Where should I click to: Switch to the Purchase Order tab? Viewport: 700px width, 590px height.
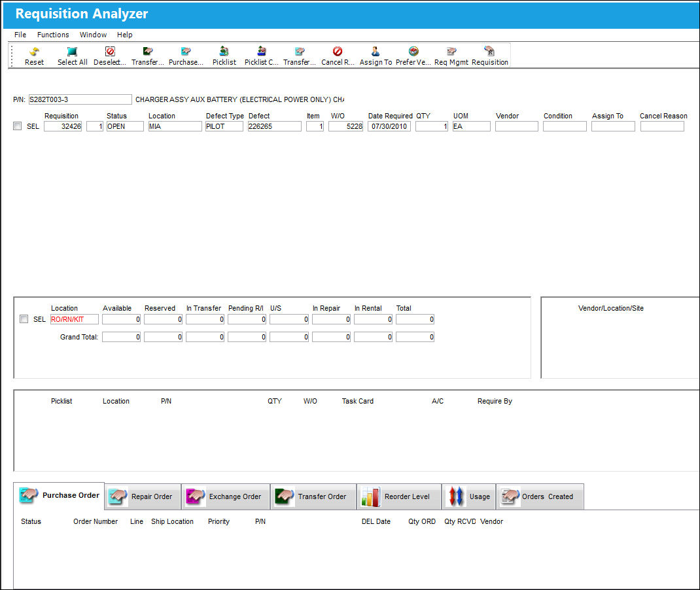coord(60,495)
